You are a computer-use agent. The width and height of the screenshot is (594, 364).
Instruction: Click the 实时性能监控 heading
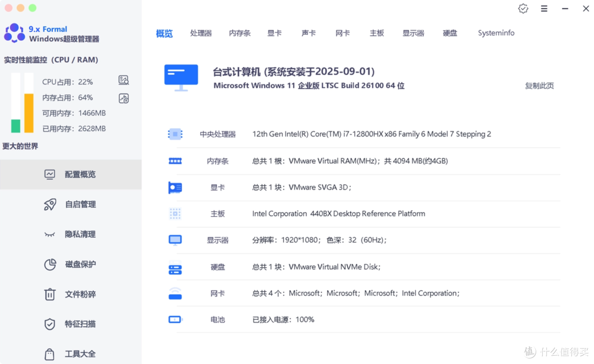pos(51,60)
